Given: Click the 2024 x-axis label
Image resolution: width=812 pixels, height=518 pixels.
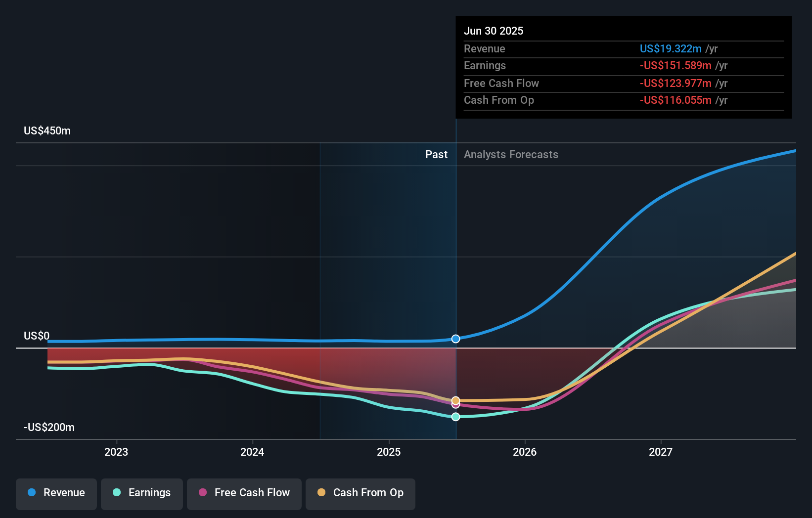Looking at the screenshot, I should pos(252,452).
